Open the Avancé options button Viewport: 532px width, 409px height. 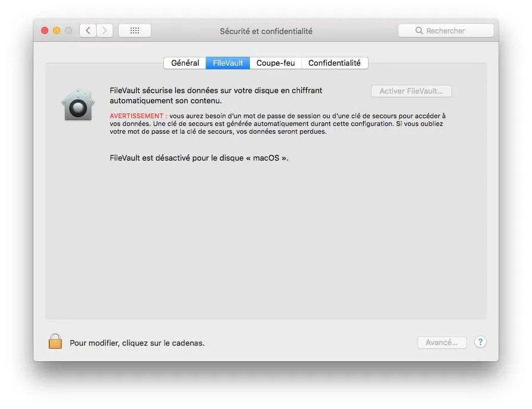[x=441, y=342]
